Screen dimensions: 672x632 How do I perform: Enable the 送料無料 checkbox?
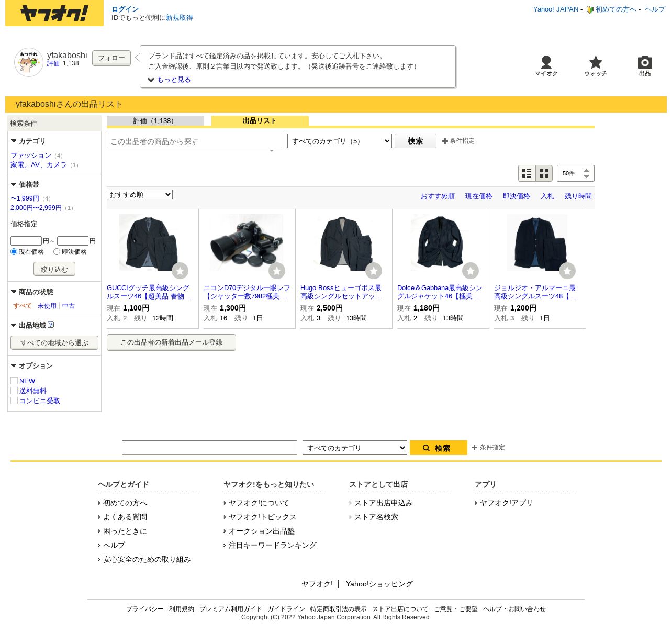click(14, 391)
